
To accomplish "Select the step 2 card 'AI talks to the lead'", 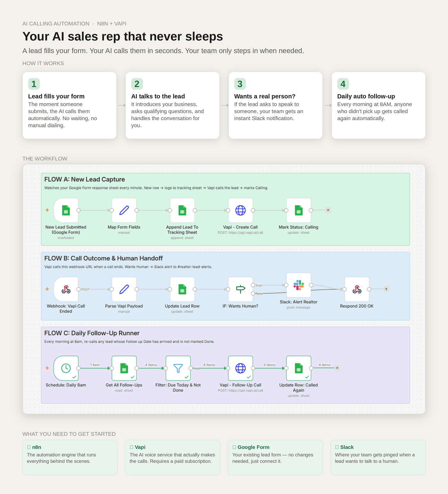I will (x=172, y=105).
